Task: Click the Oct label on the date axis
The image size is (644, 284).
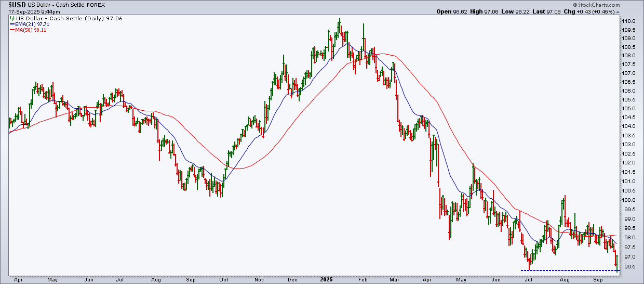Action: tap(224, 279)
